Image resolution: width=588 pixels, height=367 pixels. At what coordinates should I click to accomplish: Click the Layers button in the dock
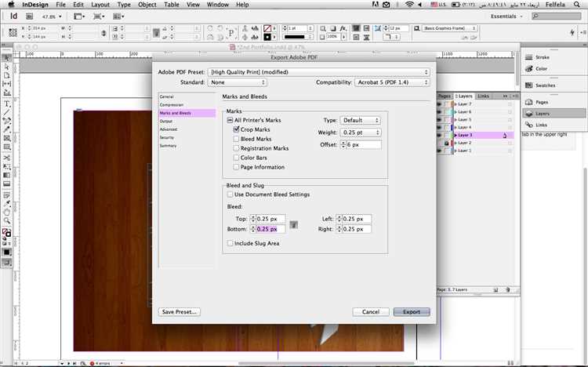[554, 114]
